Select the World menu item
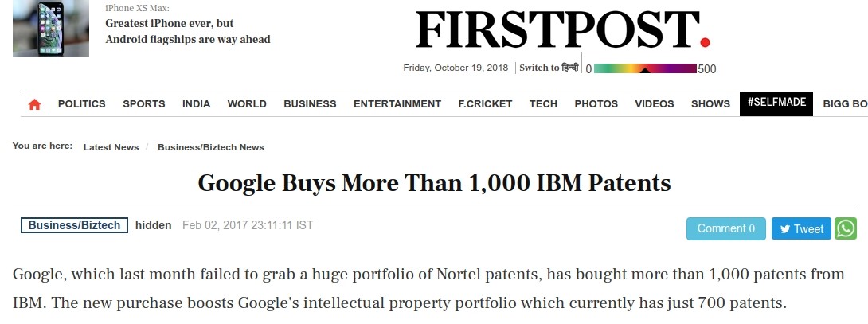The width and height of the screenshot is (868, 324). [x=247, y=104]
